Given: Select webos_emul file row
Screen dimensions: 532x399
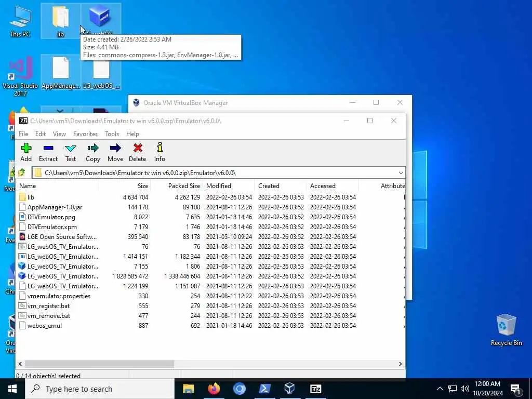Looking at the screenshot, I should pos(210,325).
